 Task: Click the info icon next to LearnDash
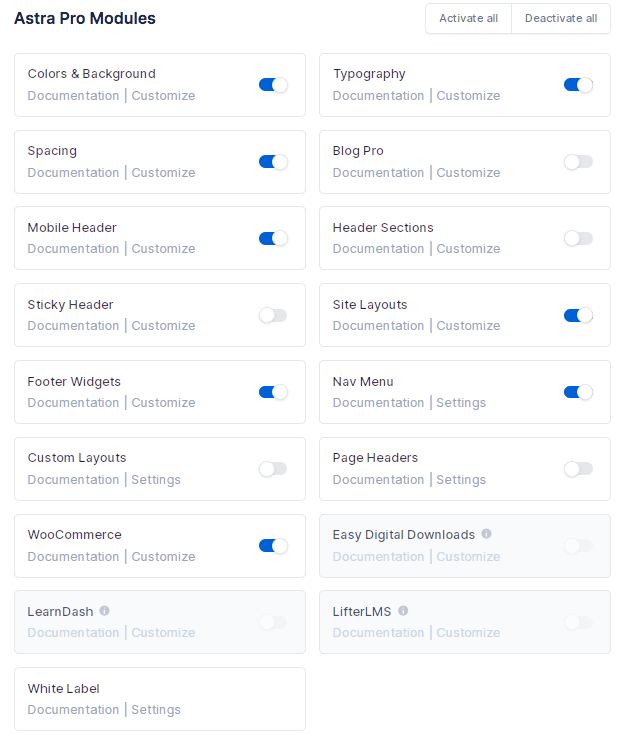104,611
